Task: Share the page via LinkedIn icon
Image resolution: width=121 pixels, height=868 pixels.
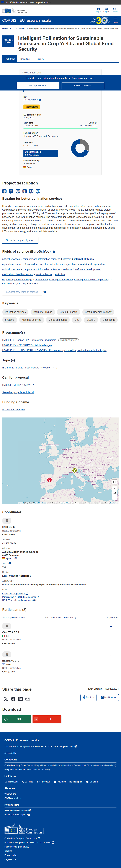Action: pyautogui.click(x=20, y=699)
